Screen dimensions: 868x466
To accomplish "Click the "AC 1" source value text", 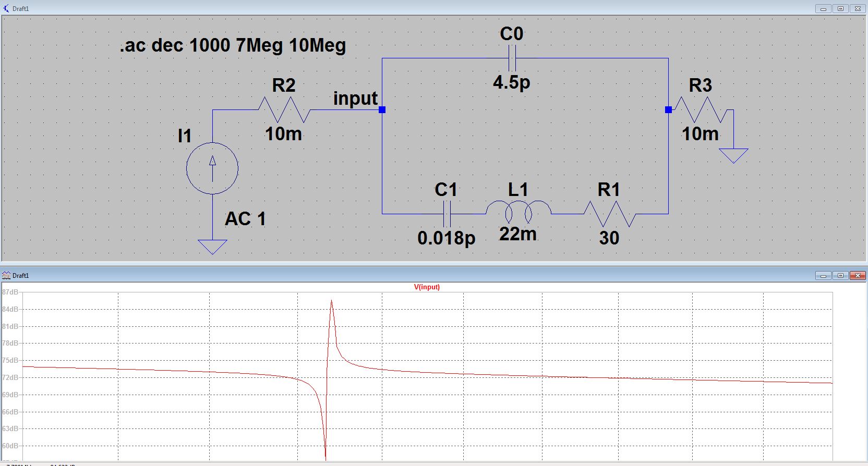I will [245, 219].
